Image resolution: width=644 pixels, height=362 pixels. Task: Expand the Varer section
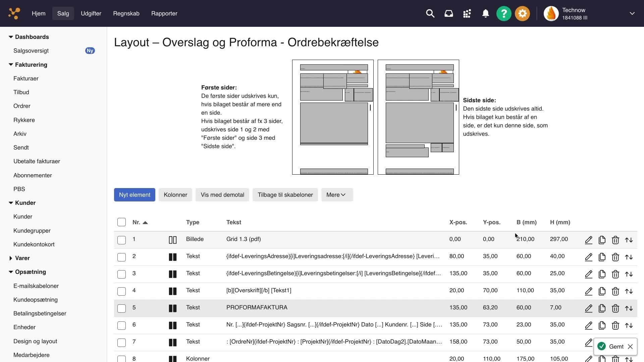coord(11,258)
